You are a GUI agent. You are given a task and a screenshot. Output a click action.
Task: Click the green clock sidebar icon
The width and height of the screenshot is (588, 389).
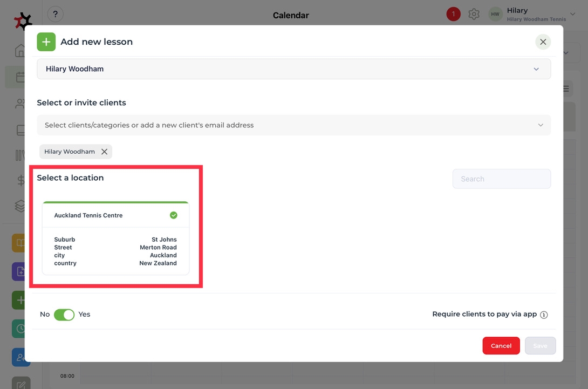(20, 328)
